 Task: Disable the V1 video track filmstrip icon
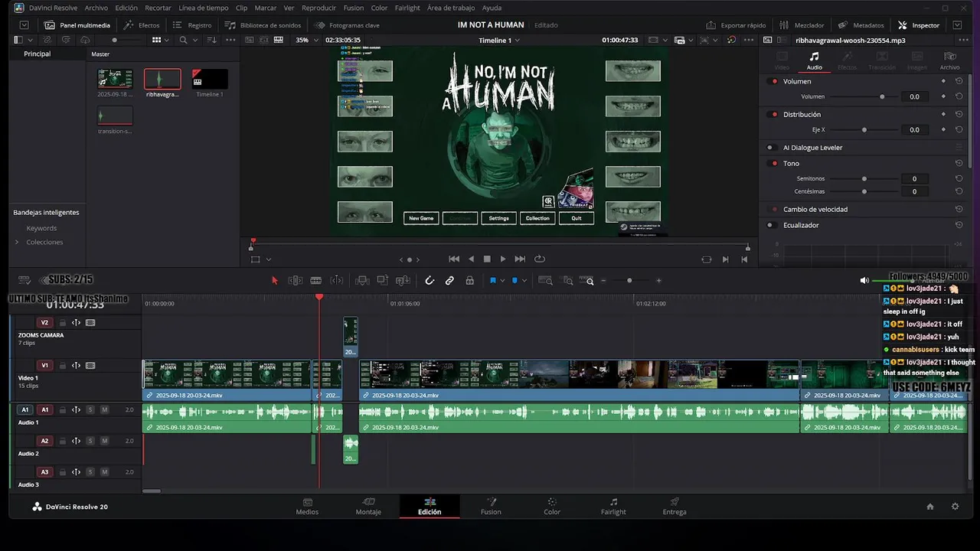90,366
